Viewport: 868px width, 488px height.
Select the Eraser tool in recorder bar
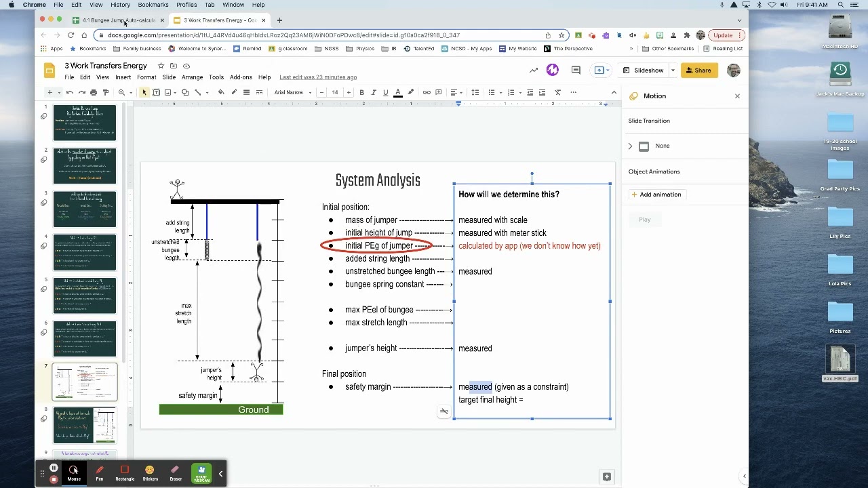[176, 473]
